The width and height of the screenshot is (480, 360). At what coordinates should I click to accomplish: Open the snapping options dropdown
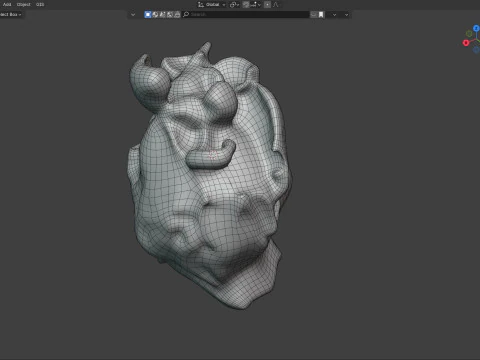[256, 5]
